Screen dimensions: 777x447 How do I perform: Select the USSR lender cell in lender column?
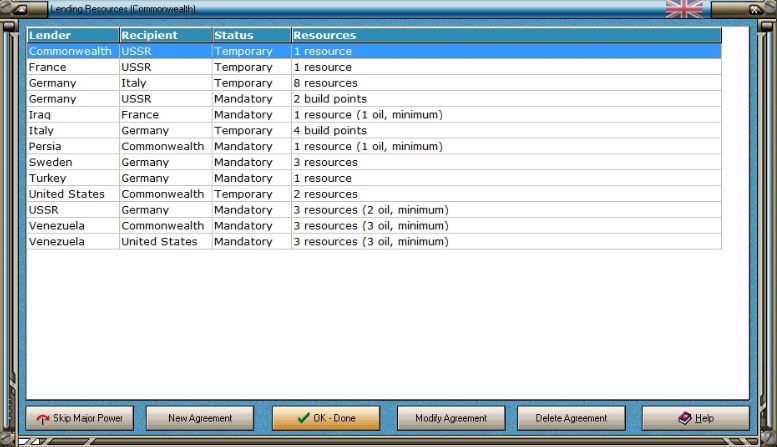73,210
